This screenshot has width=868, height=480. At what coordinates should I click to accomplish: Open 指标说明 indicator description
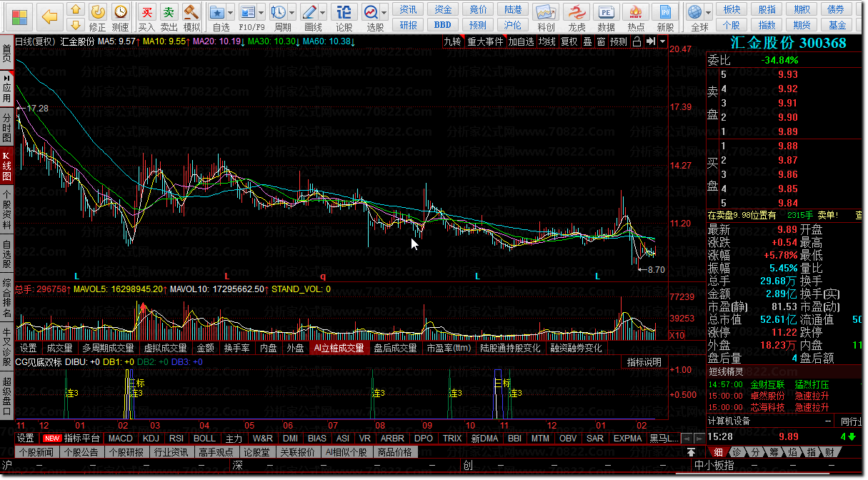coord(644,362)
